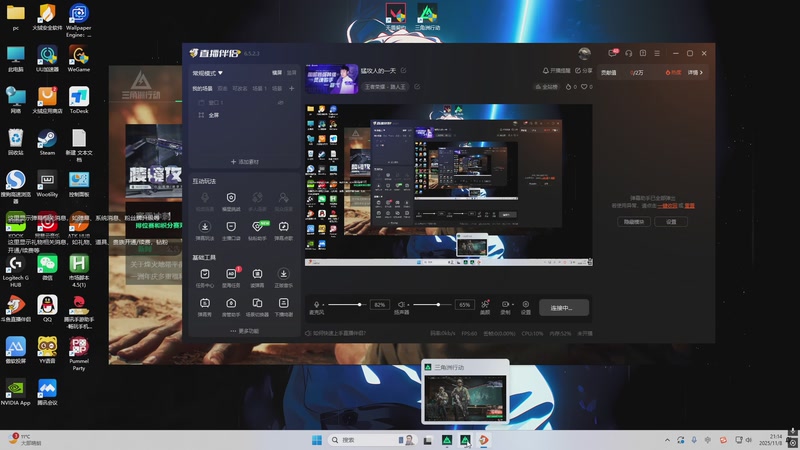The height and width of the screenshot is (450, 800).
Task: Open QQ desktop shortcut
Action: tap(47, 309)
